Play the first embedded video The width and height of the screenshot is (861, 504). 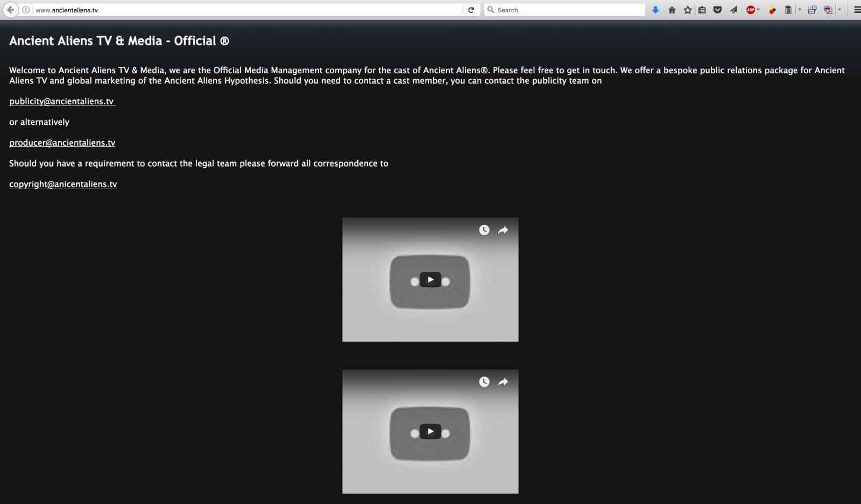[x=430, y=280]
